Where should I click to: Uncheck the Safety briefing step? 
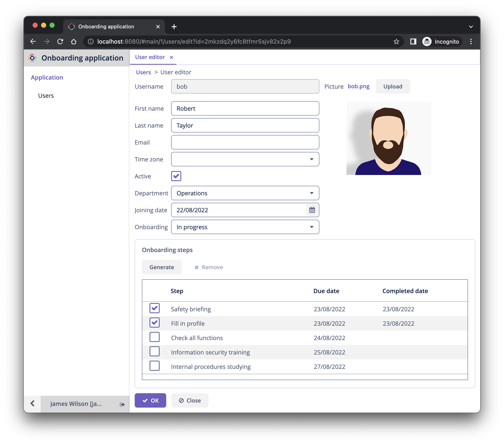[154, 309]
